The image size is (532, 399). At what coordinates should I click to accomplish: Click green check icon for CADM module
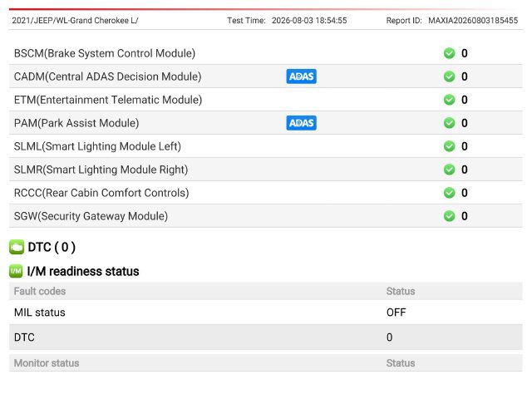click(x=449, y=76)
